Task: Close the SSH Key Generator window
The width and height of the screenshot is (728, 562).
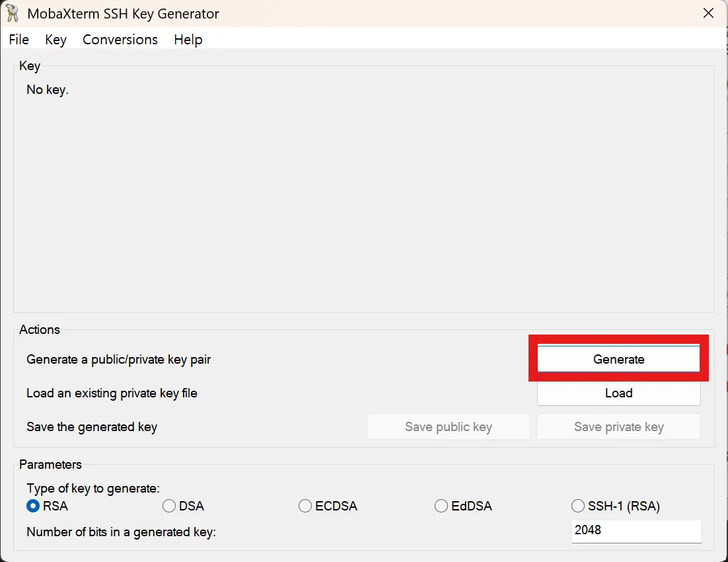Action: coord(708,13)
